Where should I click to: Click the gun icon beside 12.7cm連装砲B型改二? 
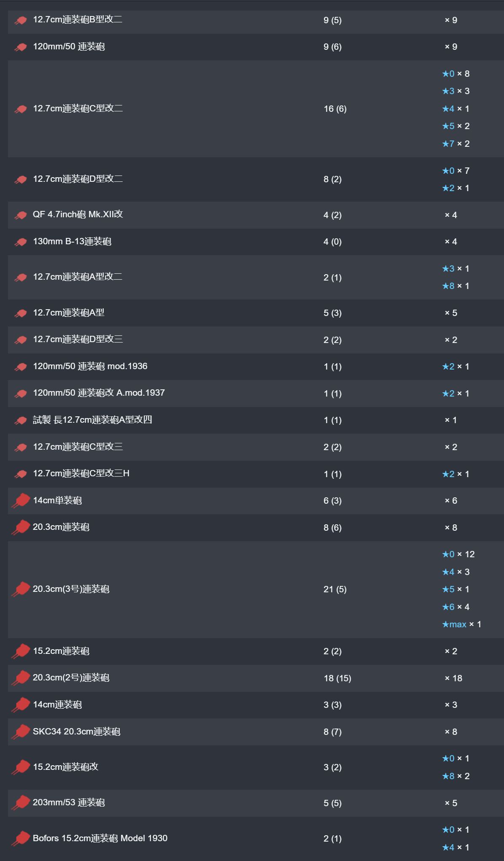click(x=21, y=20)
